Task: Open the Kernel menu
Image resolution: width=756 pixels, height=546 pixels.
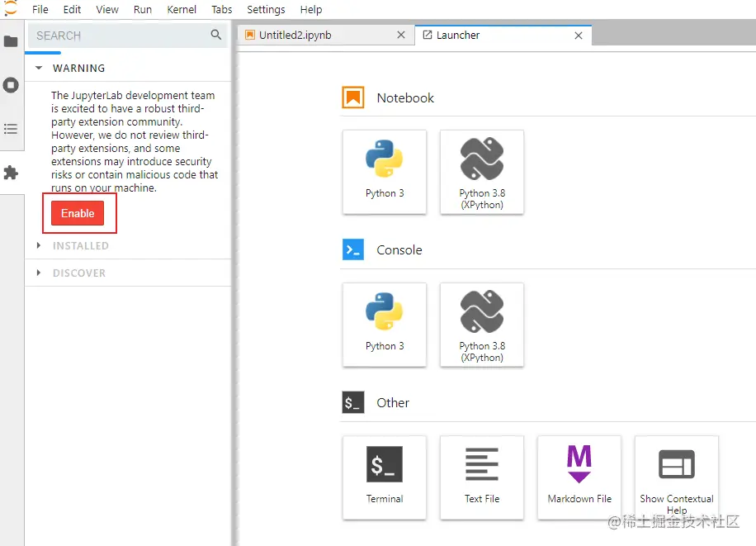Action: [182, 10]
